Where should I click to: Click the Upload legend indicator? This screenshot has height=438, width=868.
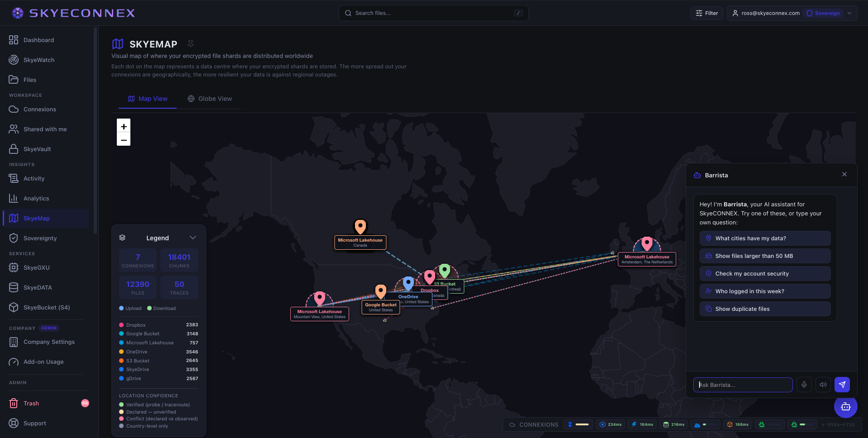tap(130, 308)
